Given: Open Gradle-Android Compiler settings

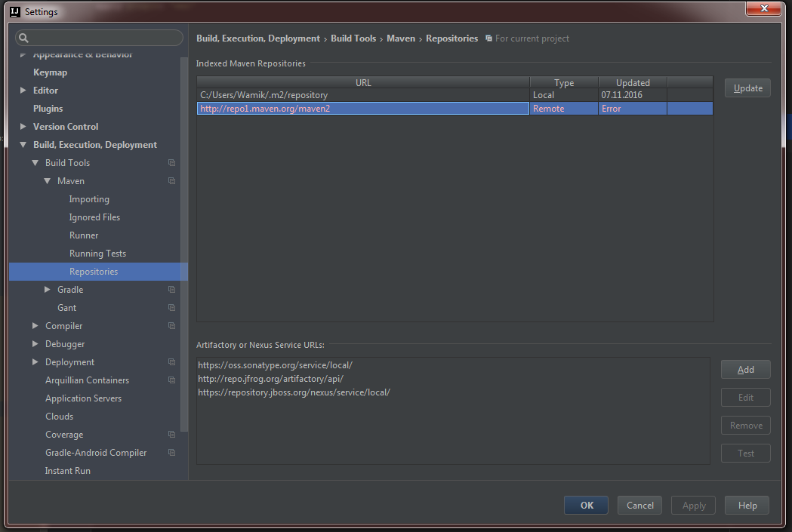Looking at the screenshot, I should tap(96, 453).
